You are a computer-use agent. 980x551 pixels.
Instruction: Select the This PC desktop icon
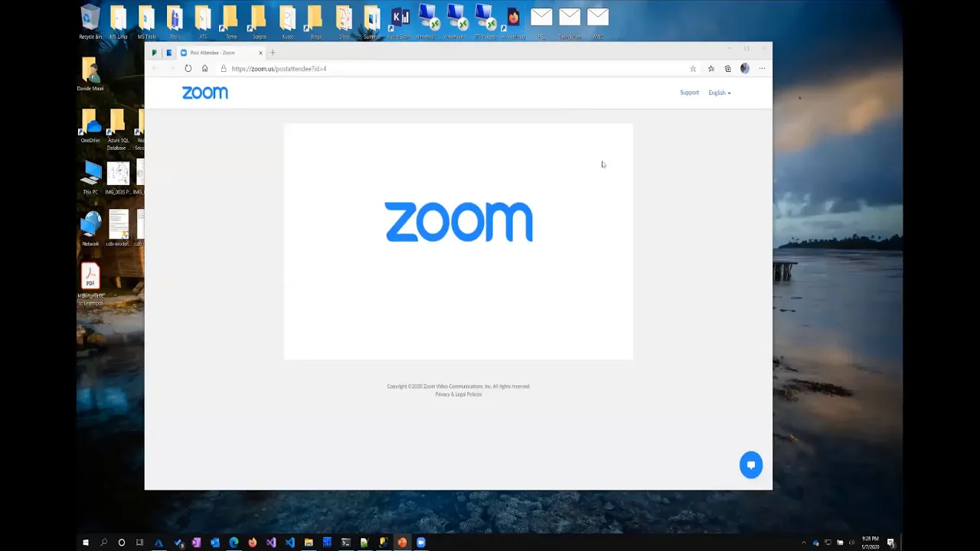(x=90, y=178)
